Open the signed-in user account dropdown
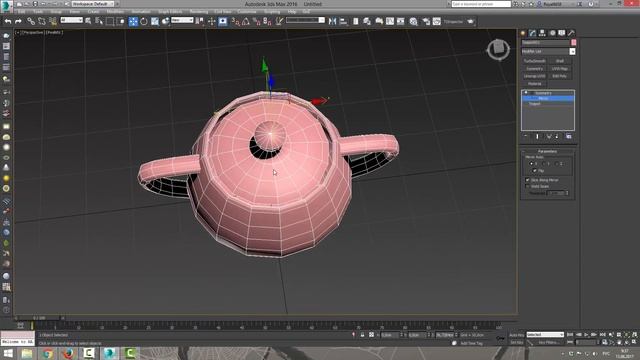The width and height of the screenshot is (640, 360). 555,4
